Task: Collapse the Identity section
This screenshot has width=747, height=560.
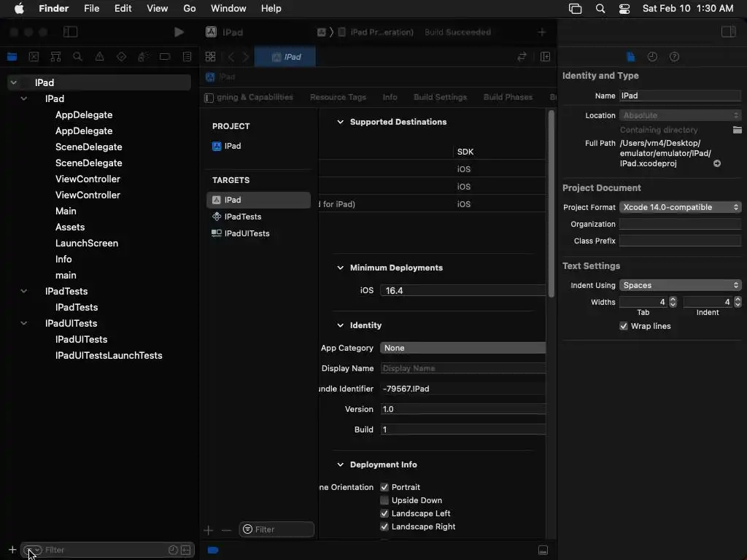Action: (x=340, y=325)
